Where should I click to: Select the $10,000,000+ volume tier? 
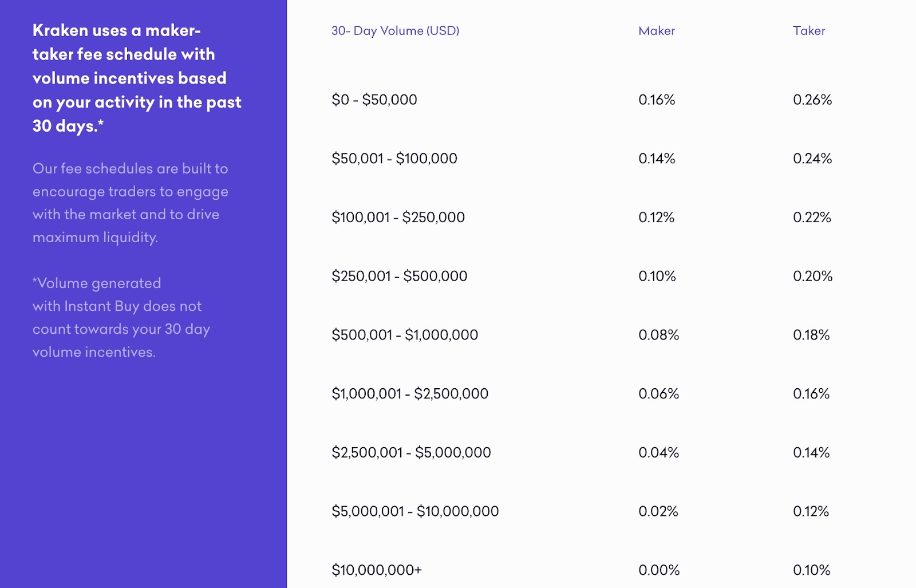pyautogui.click(x=376, y=570)
